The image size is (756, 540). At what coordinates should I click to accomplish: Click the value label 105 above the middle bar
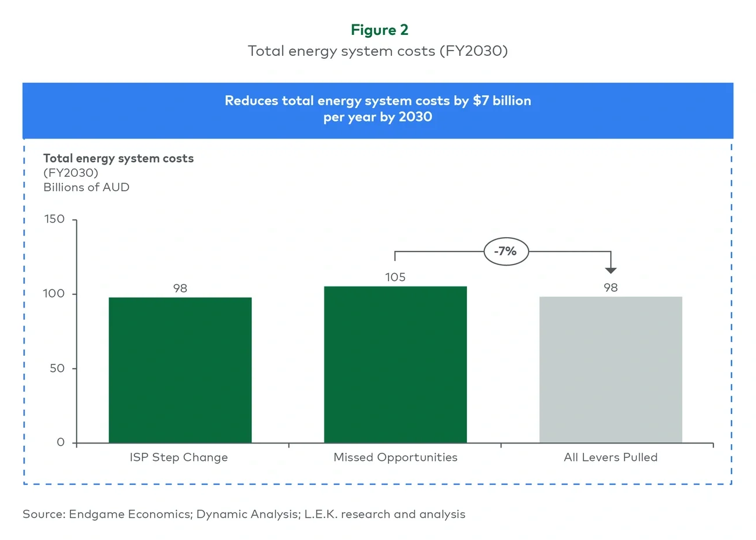pos(395,277)
